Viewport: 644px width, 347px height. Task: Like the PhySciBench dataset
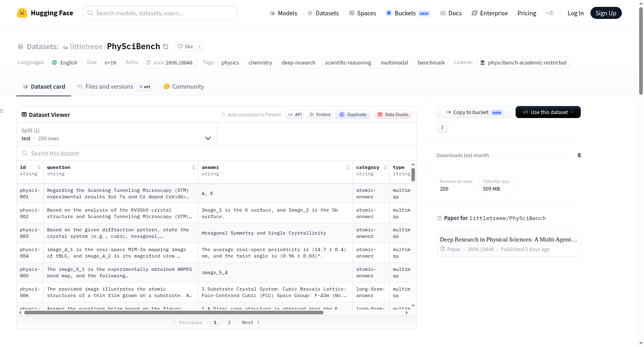tap(186, 46)
